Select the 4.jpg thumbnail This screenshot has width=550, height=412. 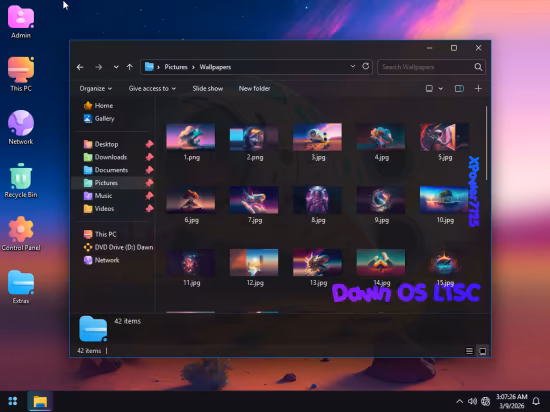click(381, 137)
